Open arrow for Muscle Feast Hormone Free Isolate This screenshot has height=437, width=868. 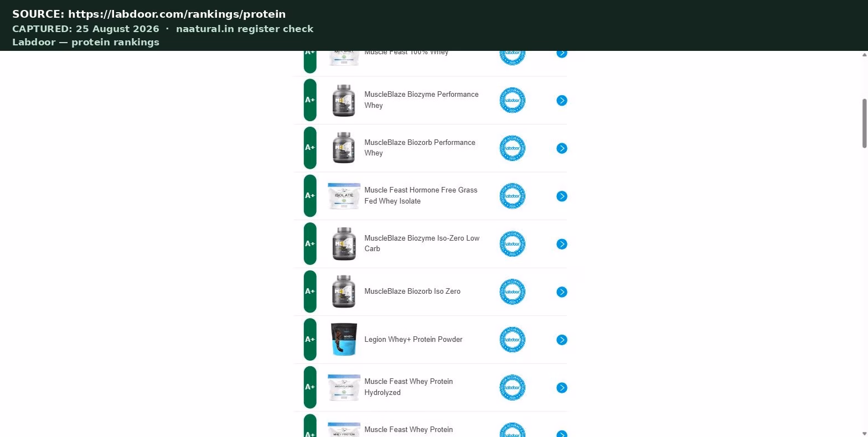point(562,196)
